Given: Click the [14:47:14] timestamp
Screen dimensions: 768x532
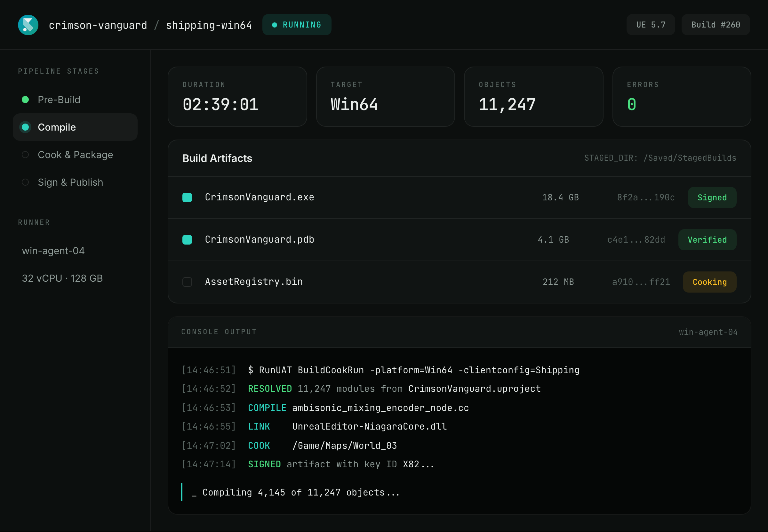Looking at the screenshot, I should pyautogui.click(x=209, y=464).
